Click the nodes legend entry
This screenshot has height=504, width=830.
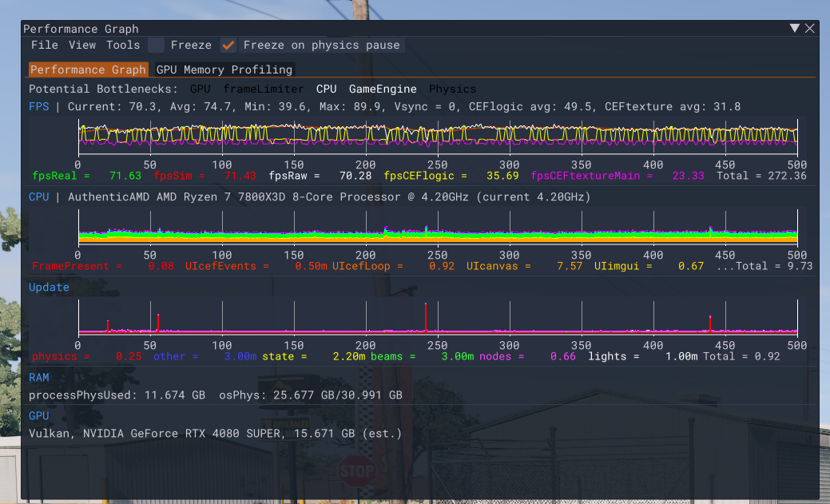click(527, 356)
